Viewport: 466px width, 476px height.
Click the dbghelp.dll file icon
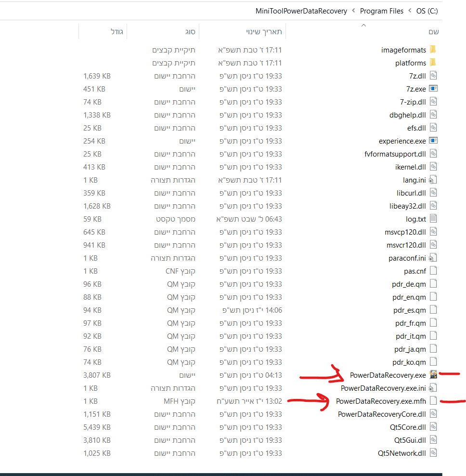point(433,115)
